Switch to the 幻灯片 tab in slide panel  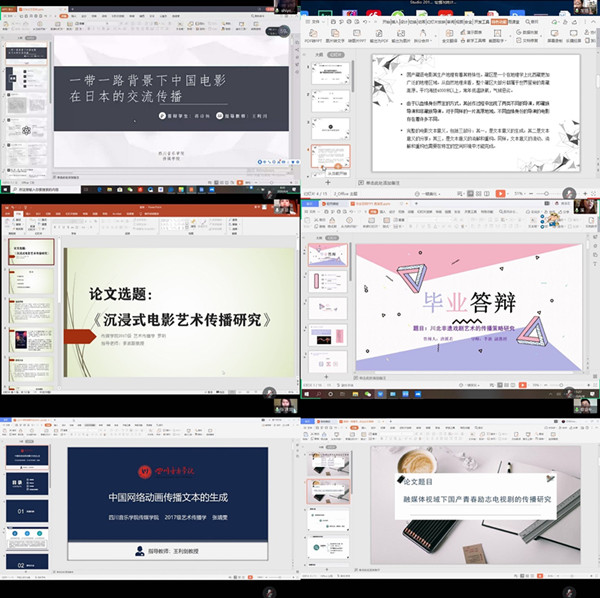(336, 56)
